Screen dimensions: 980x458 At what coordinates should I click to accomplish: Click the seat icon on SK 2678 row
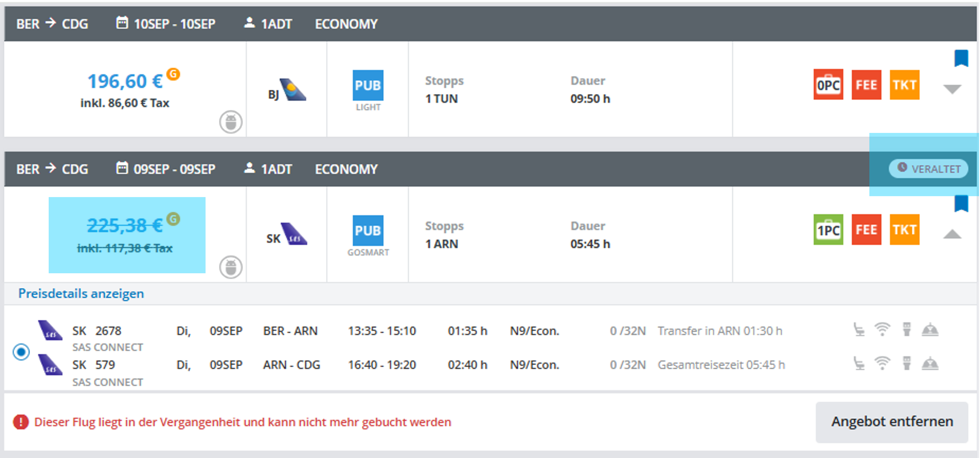pos(859,330)
